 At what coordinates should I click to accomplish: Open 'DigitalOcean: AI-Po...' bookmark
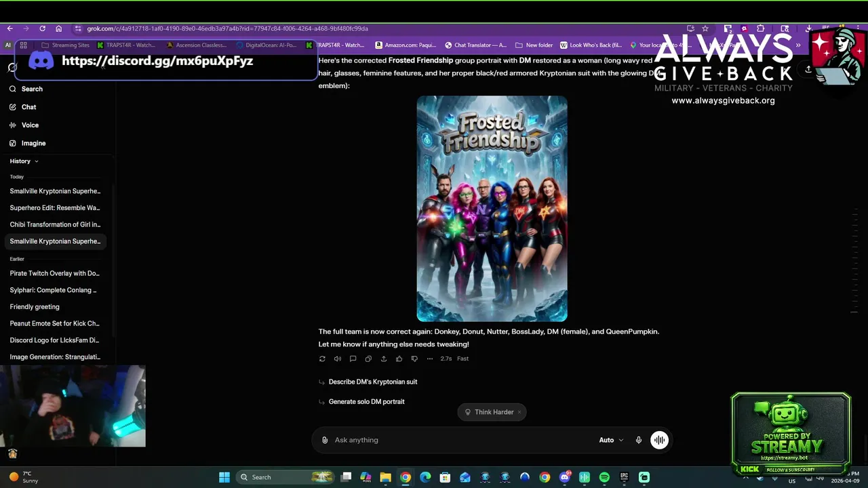click(266, 45)
